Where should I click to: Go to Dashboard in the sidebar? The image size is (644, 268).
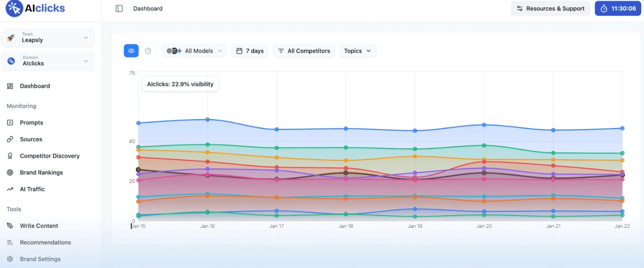pos(50,86)
